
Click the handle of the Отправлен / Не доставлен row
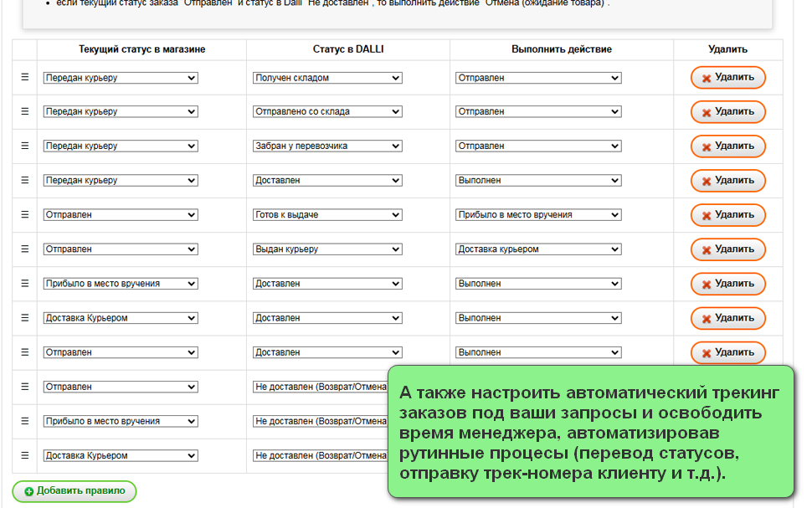[x=25, y=387]
